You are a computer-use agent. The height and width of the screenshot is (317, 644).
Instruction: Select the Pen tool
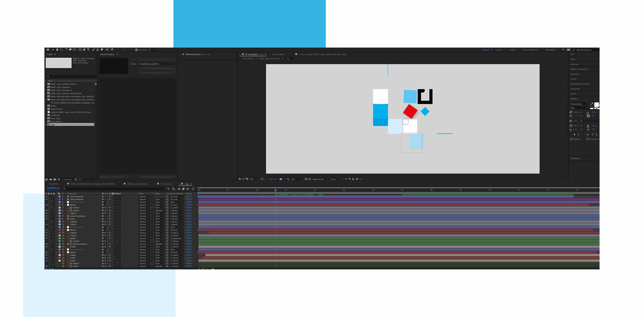(x=84, y=50)
